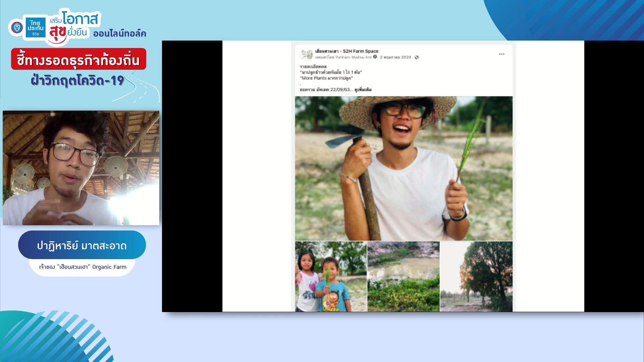Image resolution: width=644 pixels, height=362 pixels.
Task: Open the muddy pond thumbnail photo
Action: (x=403, y=277)
